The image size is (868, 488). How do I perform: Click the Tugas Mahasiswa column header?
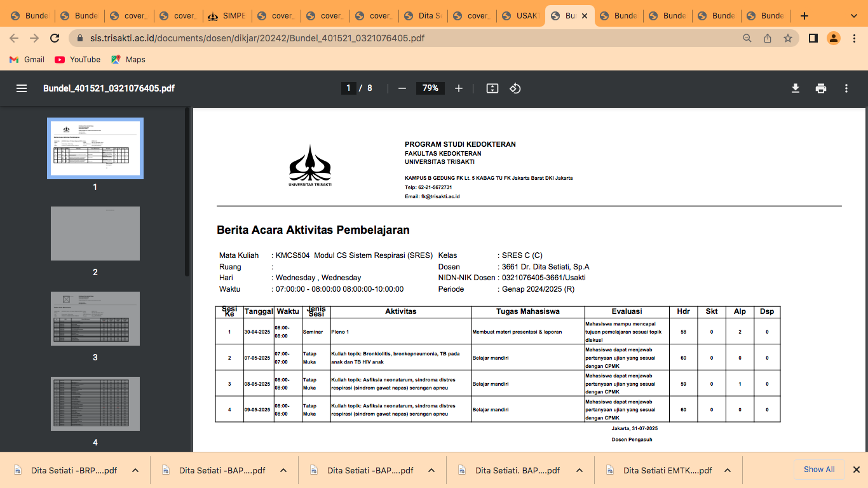[528, 311]
